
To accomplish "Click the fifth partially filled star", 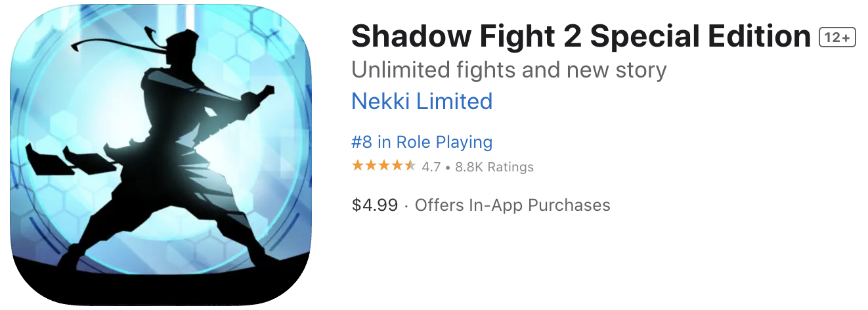I will (410, 166).
